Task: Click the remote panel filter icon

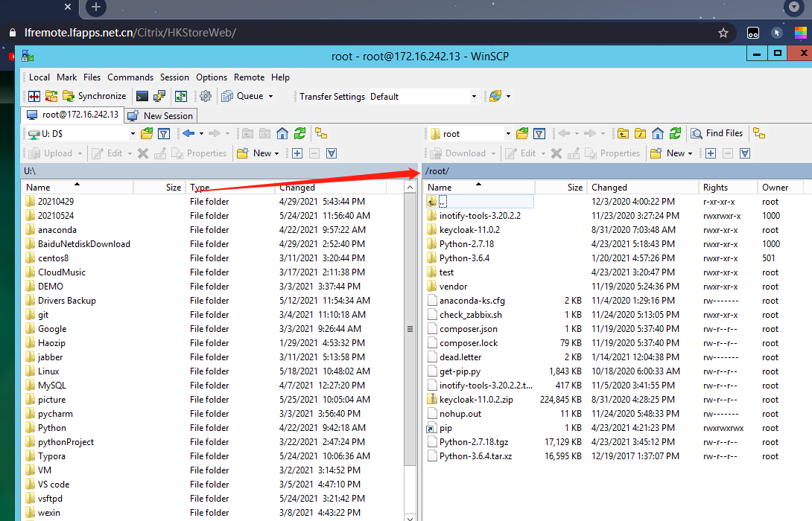Action: pyautogui.click(x=539, y=134)
